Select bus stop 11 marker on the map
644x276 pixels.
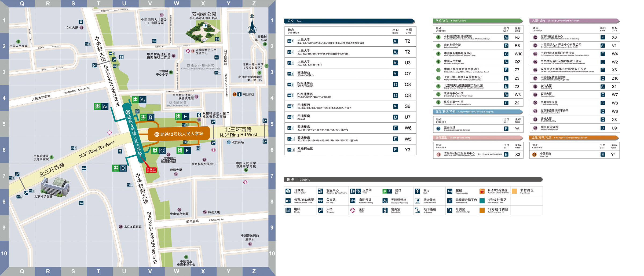point(218,73)
